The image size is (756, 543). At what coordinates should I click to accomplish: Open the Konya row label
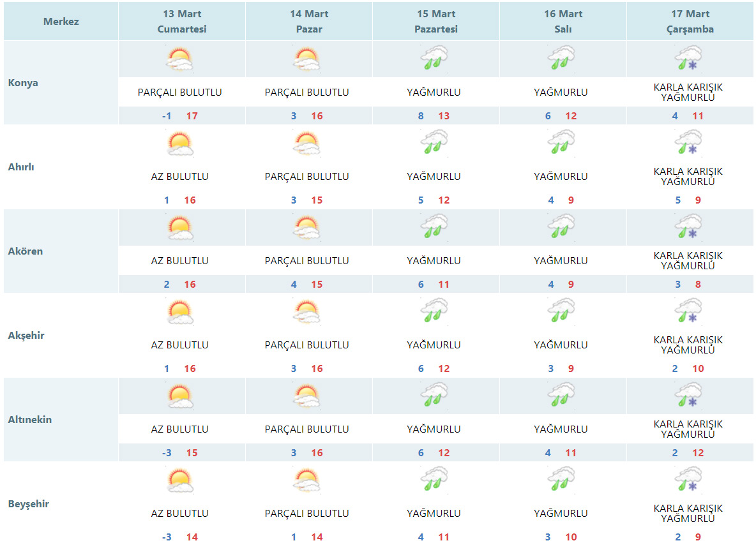[x=23, y=83]
